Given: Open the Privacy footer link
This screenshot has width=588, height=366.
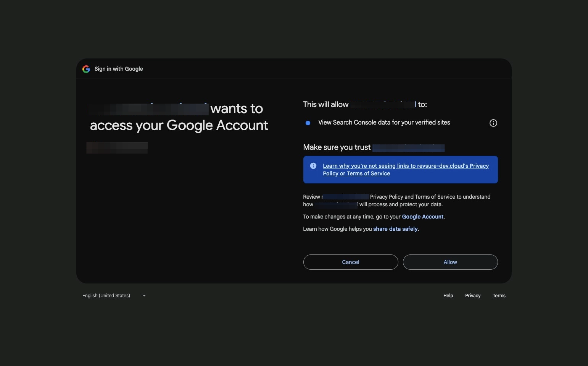Looking at the screenshot, I should [x=473, y=296].
